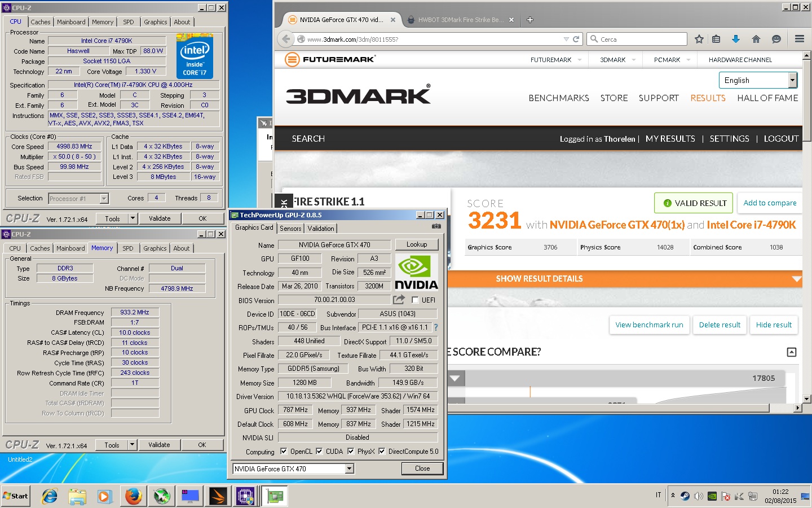Open the SPD tab in lower CPU-Z
Image resolution: width=812 pixels, height=508 pixels.
point(128,248)
